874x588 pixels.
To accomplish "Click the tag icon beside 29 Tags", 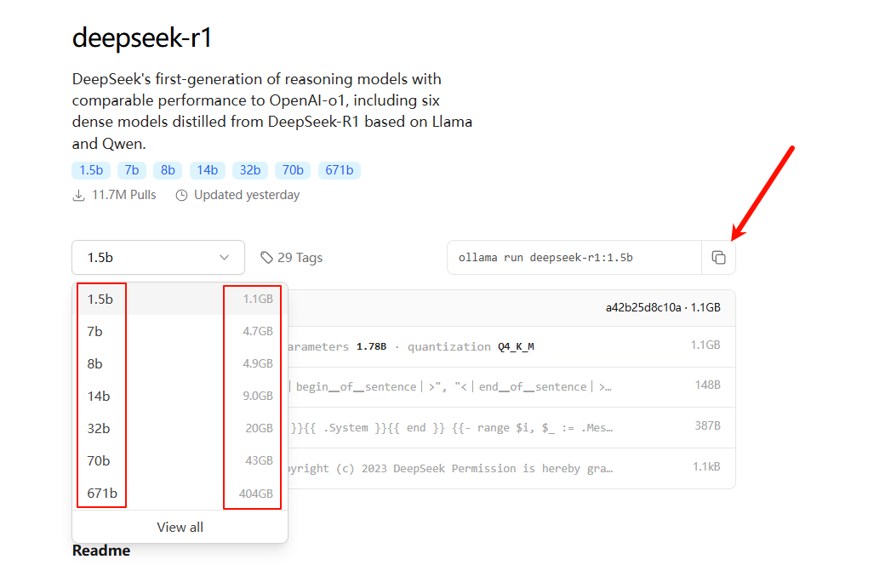I will pos(266,258).
